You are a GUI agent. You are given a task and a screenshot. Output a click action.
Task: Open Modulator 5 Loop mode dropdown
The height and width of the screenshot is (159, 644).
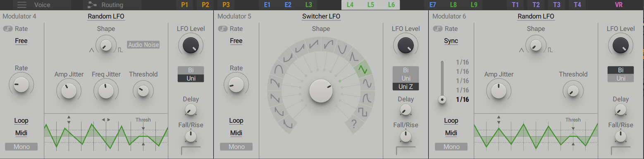click(x=236, y=121)
